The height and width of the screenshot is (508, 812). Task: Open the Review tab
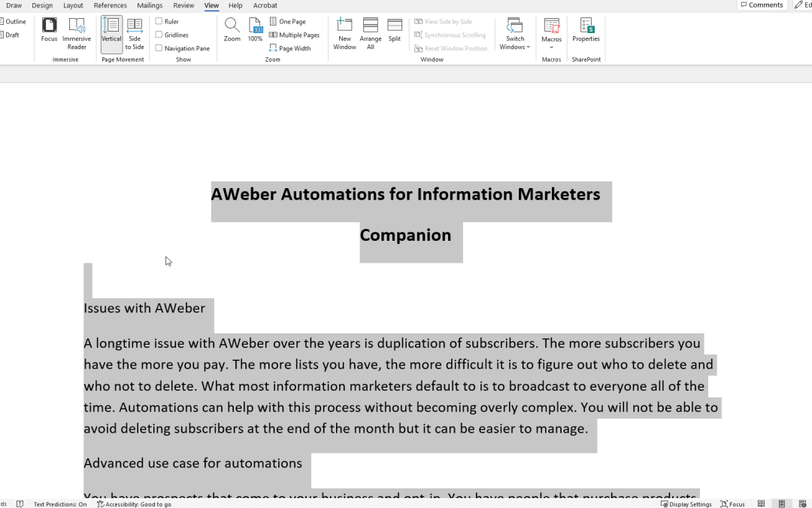click(x=183, y=5)
